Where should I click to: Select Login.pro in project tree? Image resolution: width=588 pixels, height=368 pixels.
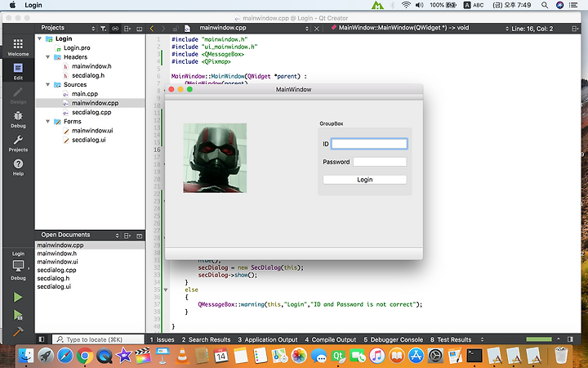[77, 47]
